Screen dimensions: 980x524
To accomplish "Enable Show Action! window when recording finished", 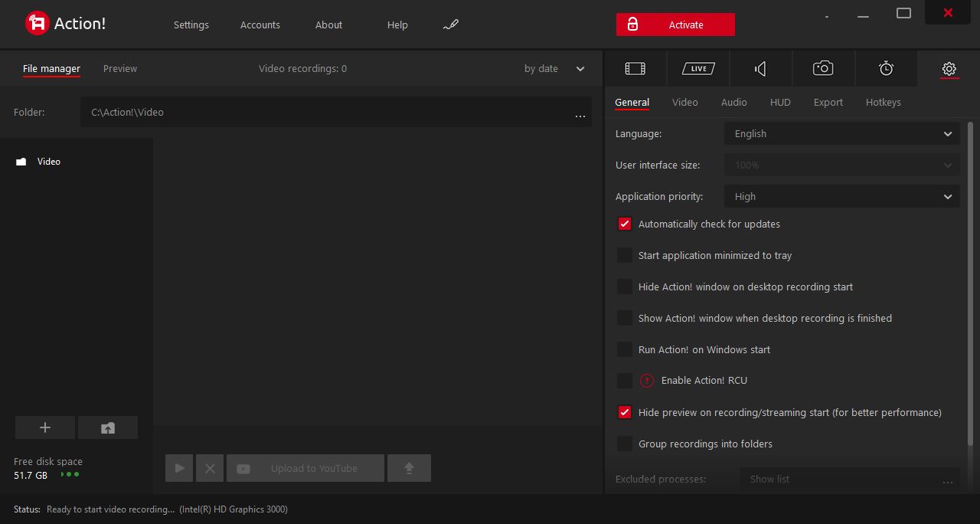I will click(x=625, y=319).
